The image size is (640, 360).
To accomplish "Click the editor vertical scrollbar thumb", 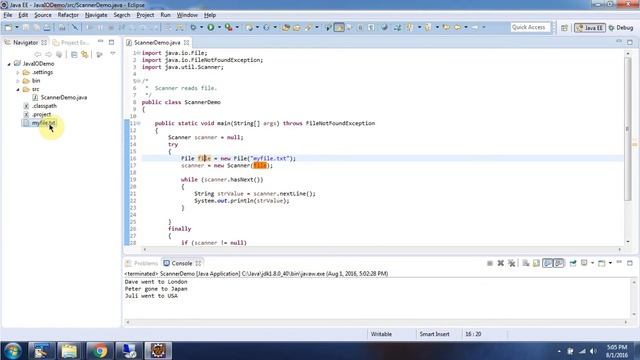I will [628, 129].
